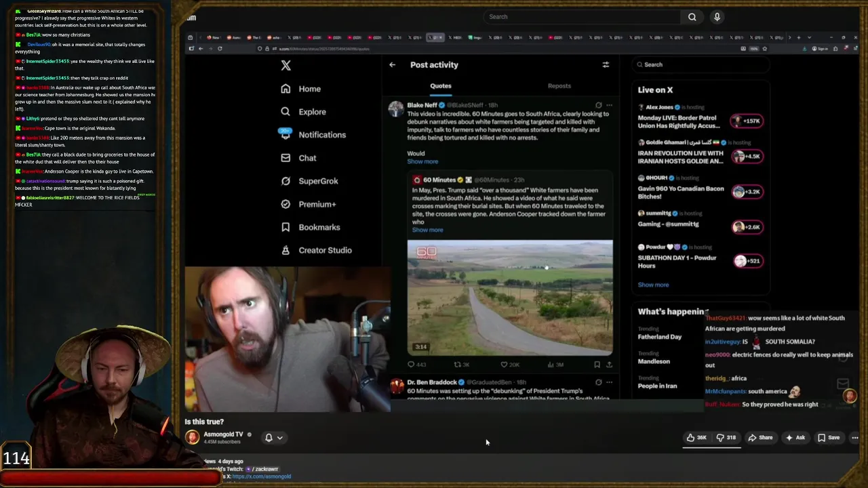Bookmark Blake Neff's post
This screenshot has width=868, height=488.
tap(597, 365)
